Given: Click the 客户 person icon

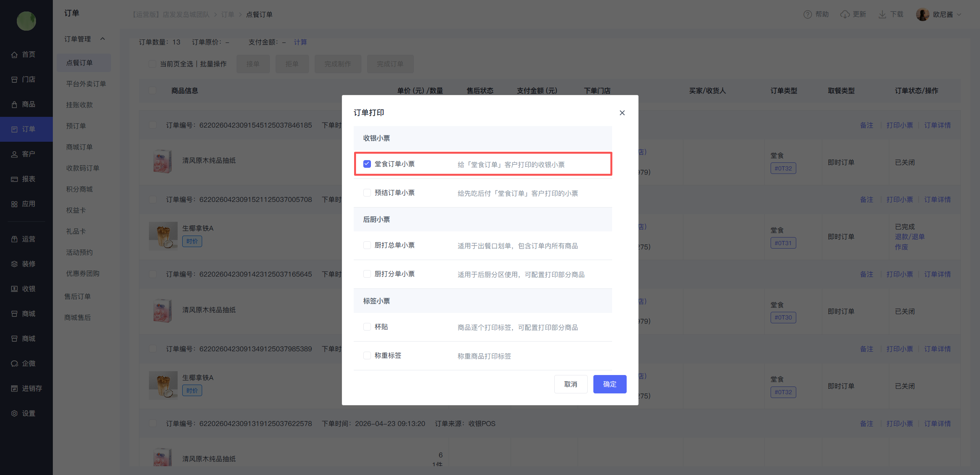Looking at the screenshot, I should pyautogui.click(x=14, y=154).
